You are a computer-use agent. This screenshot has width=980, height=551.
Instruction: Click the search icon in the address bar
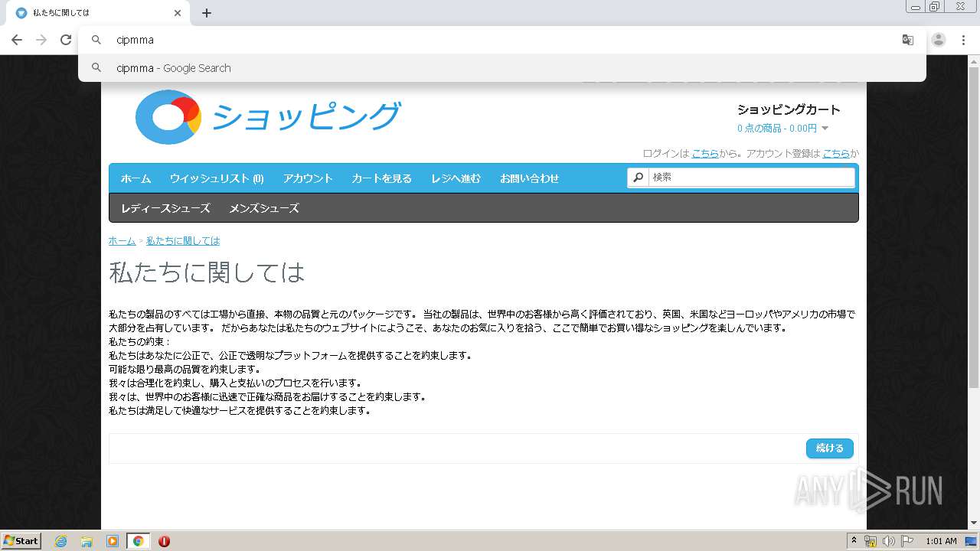(96, 40)
